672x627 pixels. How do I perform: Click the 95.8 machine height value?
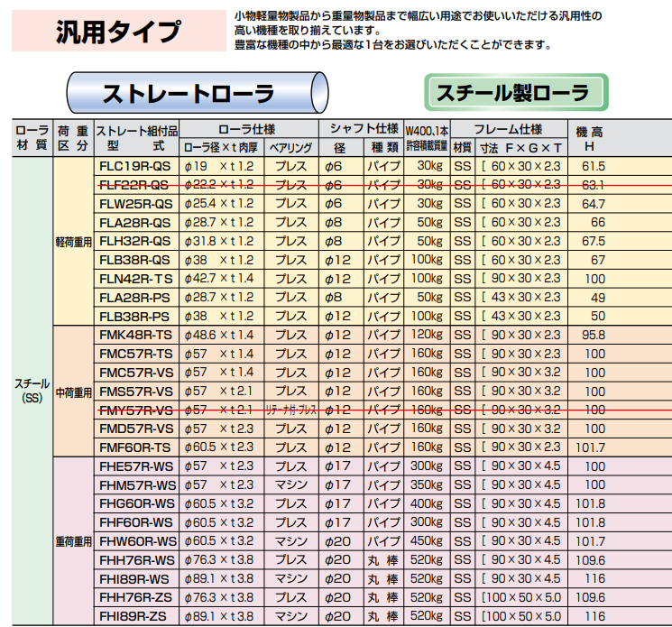[594, 335]
